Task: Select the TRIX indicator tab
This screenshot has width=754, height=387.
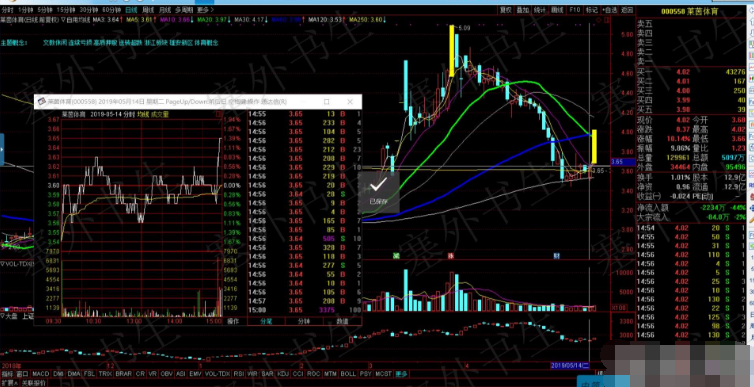Action: pyautogui.click(x=105, y=374)
